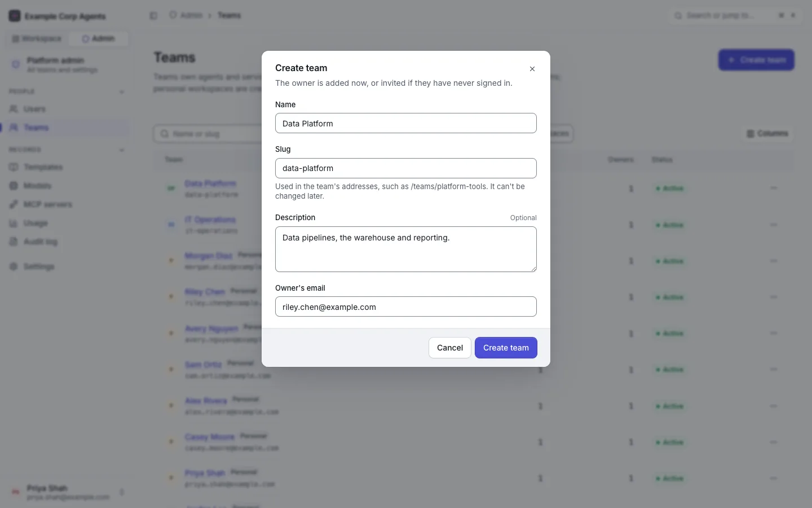Click the Audit log icon in the sidebar
The height and width of the screenshot is (508, 812).
pyautogui.click(x=14, y=242)
